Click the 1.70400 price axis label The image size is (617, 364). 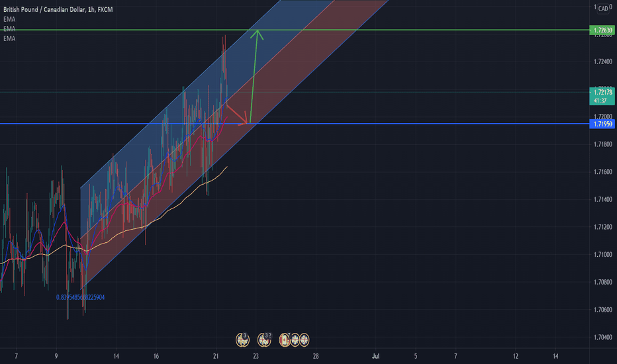coord(603,338)
